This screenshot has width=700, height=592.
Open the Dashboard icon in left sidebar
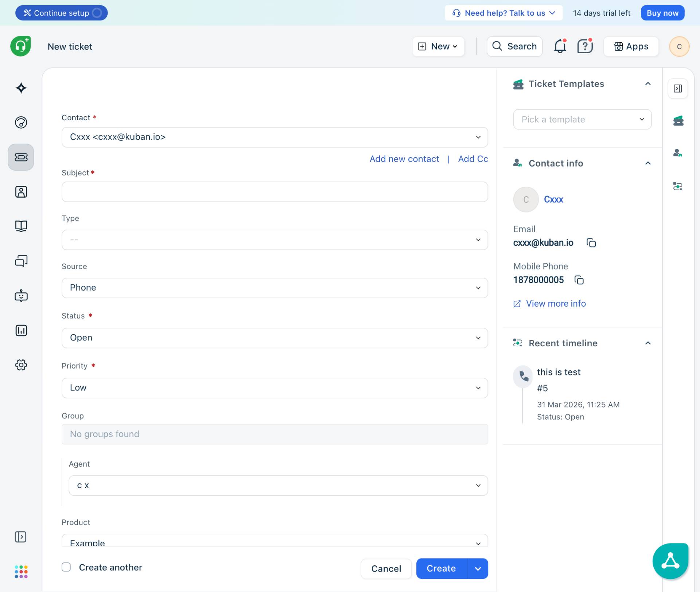(x=21, y=122)
